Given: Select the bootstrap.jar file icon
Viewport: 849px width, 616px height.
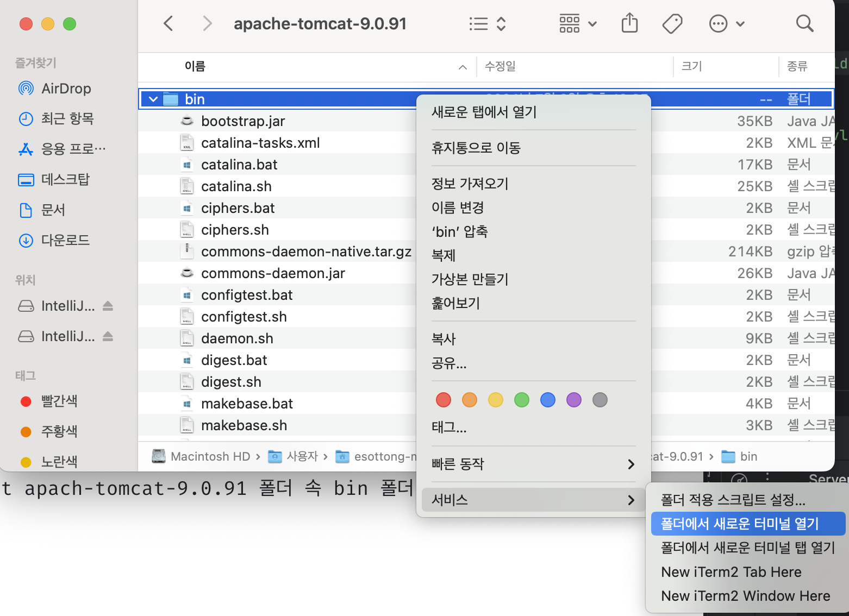Looking at the screenshot, I should click(x=187, y=121).
